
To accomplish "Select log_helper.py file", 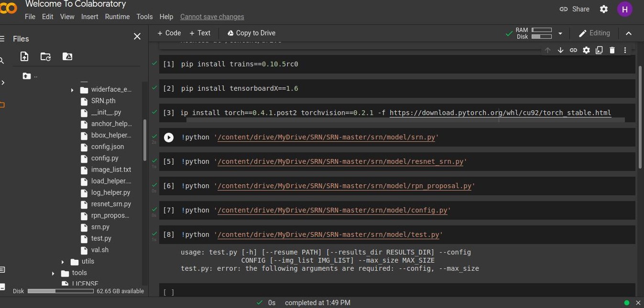I will coord(110,192).
